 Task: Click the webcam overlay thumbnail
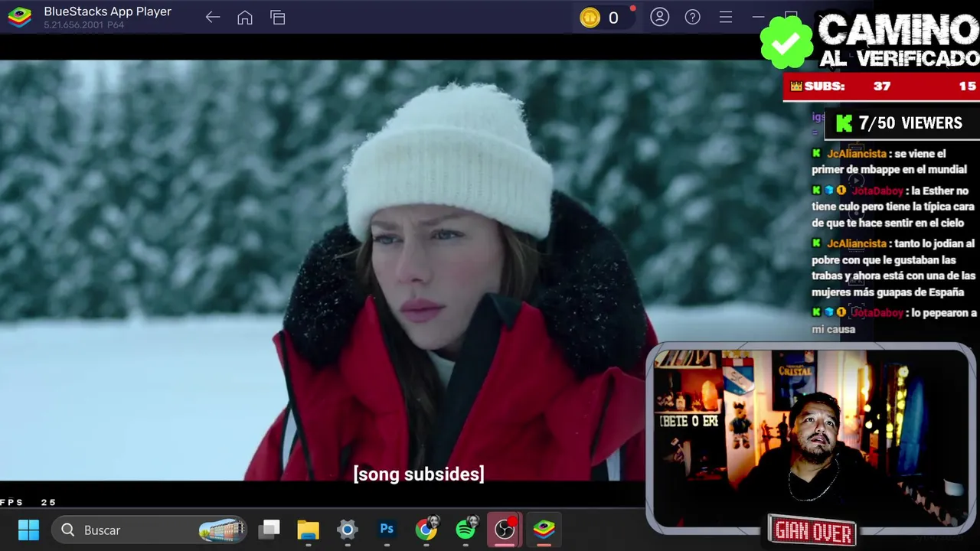click(x=810, y=439)
